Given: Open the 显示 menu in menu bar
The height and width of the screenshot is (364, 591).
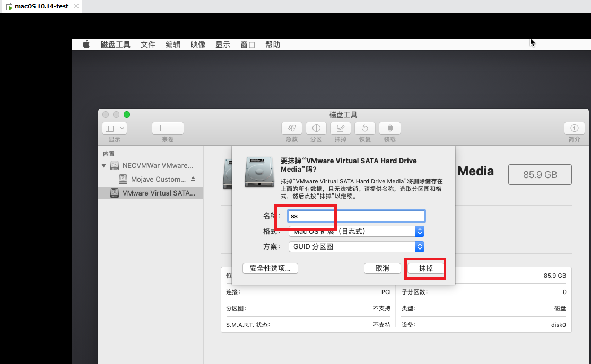Looking at the screenshot, I should coord(223,45).
